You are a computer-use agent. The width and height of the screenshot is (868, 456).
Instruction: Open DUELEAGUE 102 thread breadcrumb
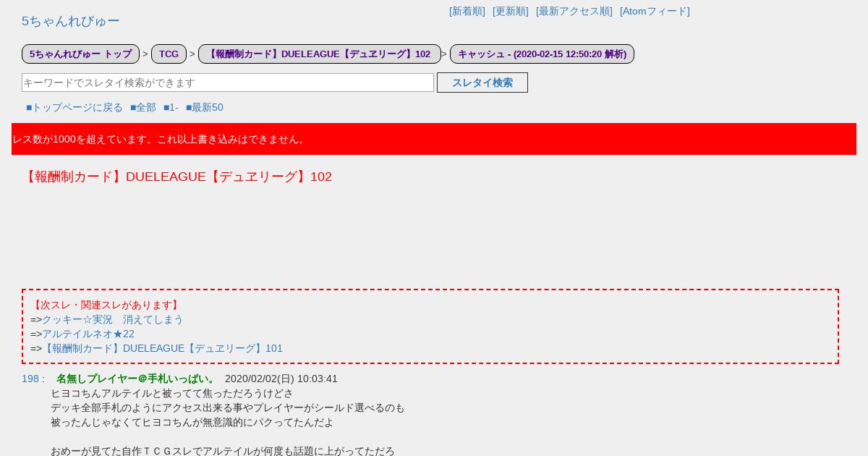click(x=319, y=54)
